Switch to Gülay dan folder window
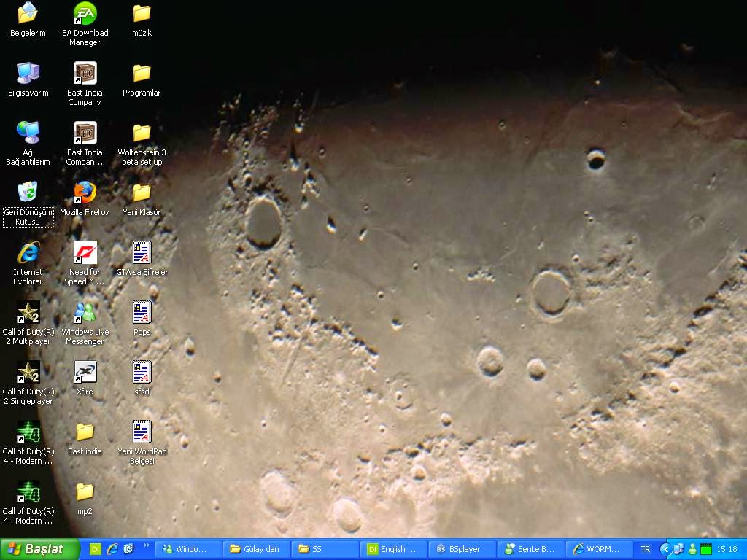 [x=257, y=549]
